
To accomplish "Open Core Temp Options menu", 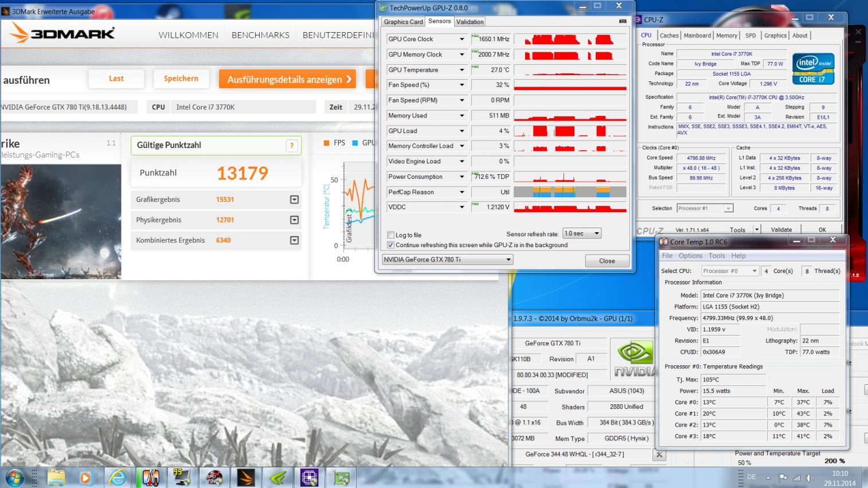I will click(x=690, y=256).
